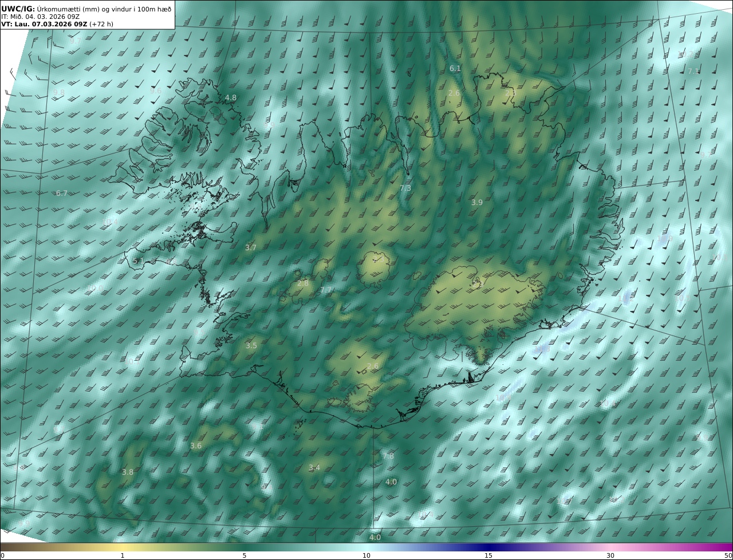Click the 3.9 value label on the map
Screen dimensions: 733x560
pos(477,202)
